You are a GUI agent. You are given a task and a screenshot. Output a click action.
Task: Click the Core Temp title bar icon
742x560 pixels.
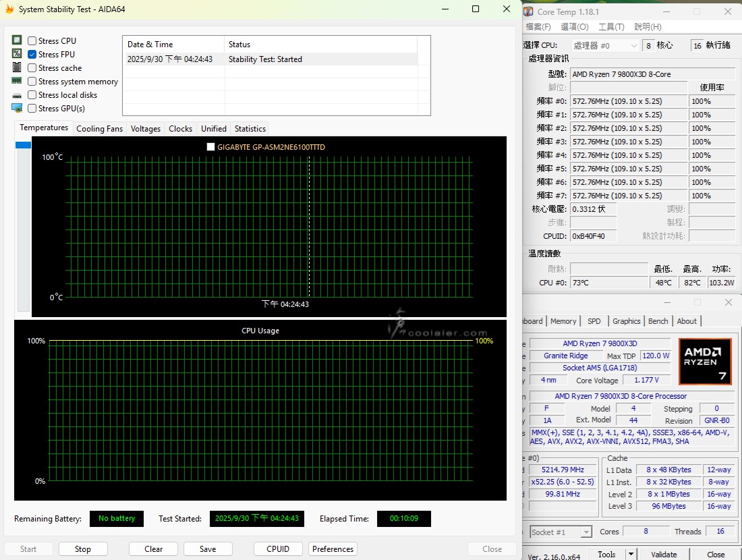pyautogui.click(x=528, y=11)
